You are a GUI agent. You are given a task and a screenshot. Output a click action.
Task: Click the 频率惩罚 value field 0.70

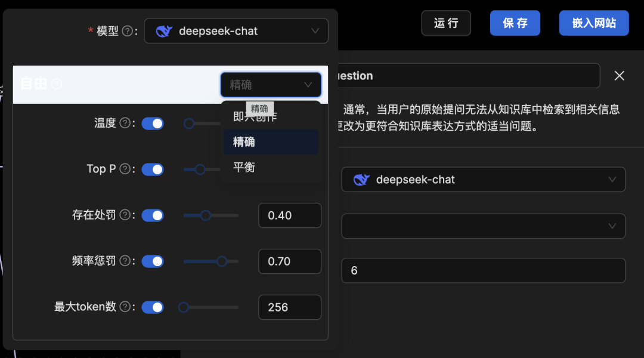tap(290, 261)
